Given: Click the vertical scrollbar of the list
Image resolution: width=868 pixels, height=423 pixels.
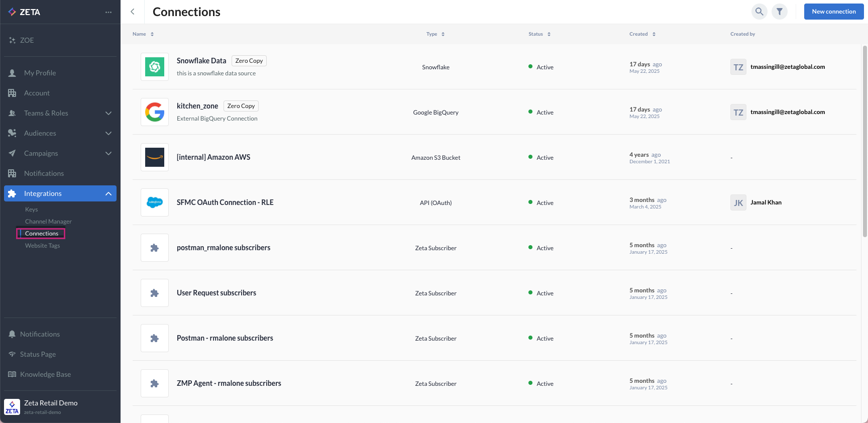Looking at the screenshot, I should (x=865, y=141).
